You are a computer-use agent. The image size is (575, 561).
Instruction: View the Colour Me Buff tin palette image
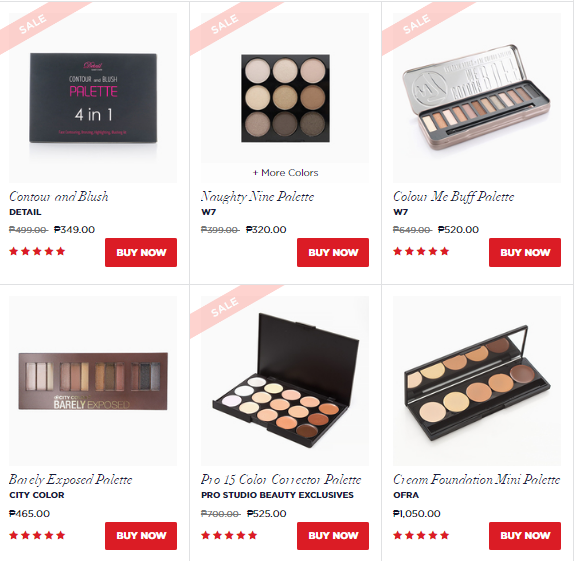tap(477, 98)
